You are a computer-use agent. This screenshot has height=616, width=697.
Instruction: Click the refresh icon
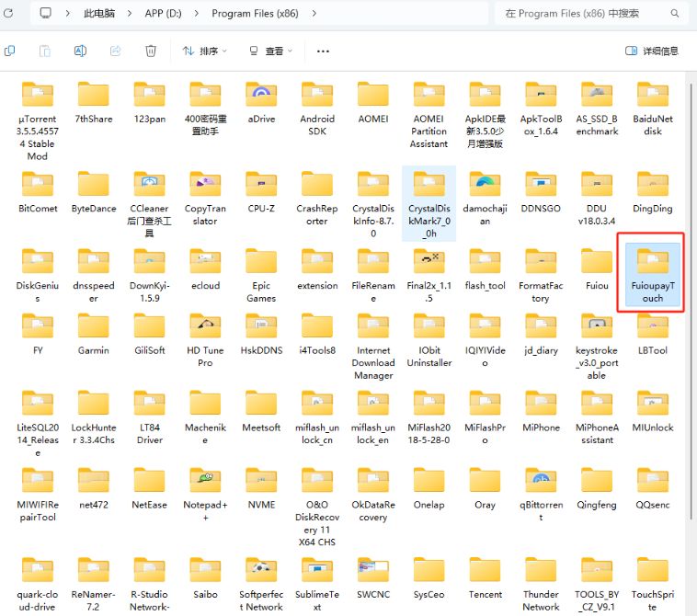(x=8, y=13)
